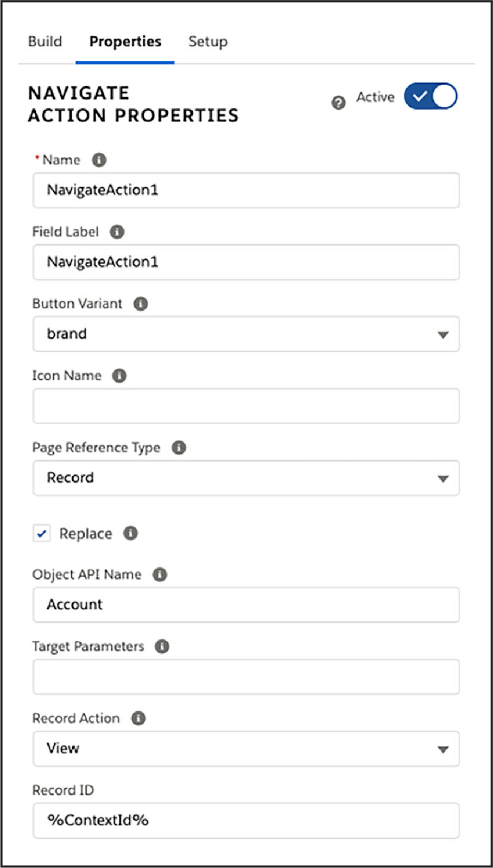Click the %ContextId% Record ID field
493x868 pixels.
pyautogui.click(x=245, y=820)
